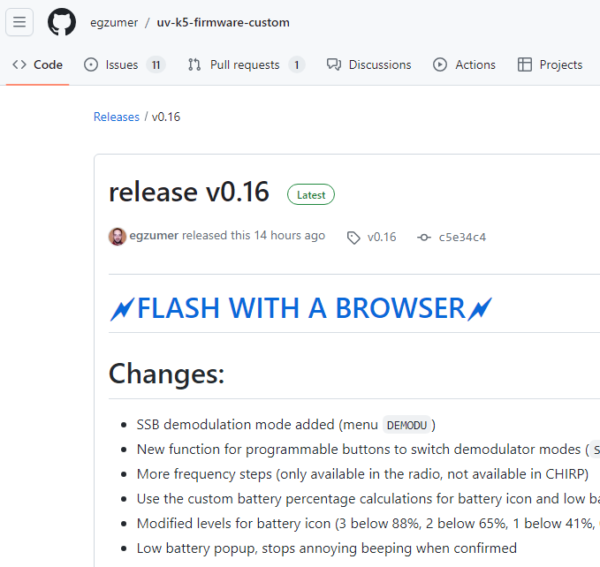
Task: Click the Latest release badge
Action: coord(311,195)
